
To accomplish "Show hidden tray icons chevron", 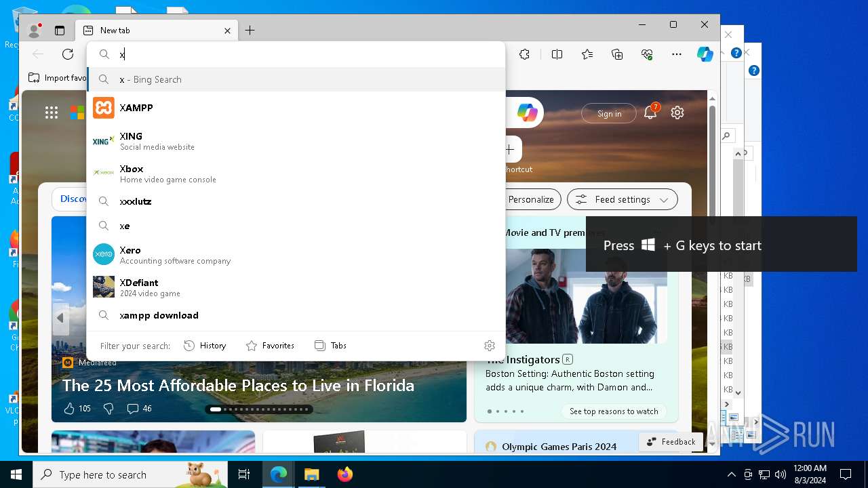I will 731,474.
